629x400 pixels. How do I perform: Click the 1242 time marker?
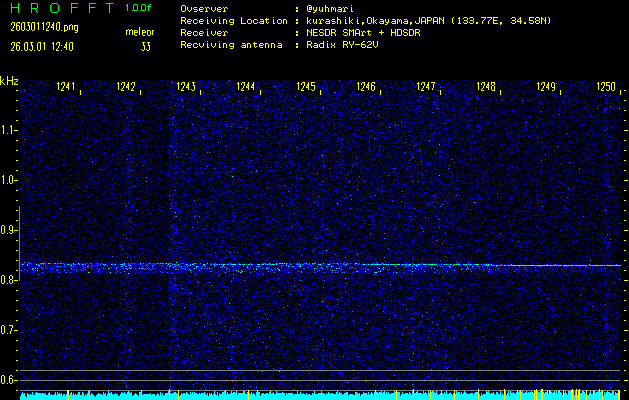click(126, 87)
